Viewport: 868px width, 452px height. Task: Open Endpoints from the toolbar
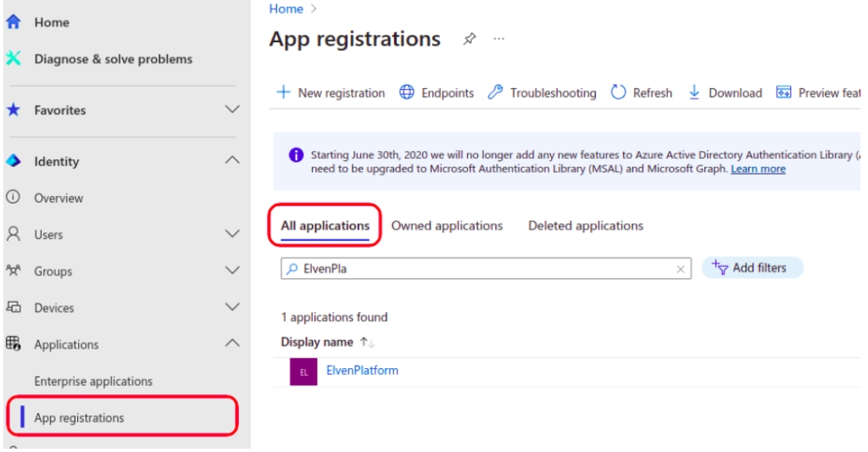(437, 93)
